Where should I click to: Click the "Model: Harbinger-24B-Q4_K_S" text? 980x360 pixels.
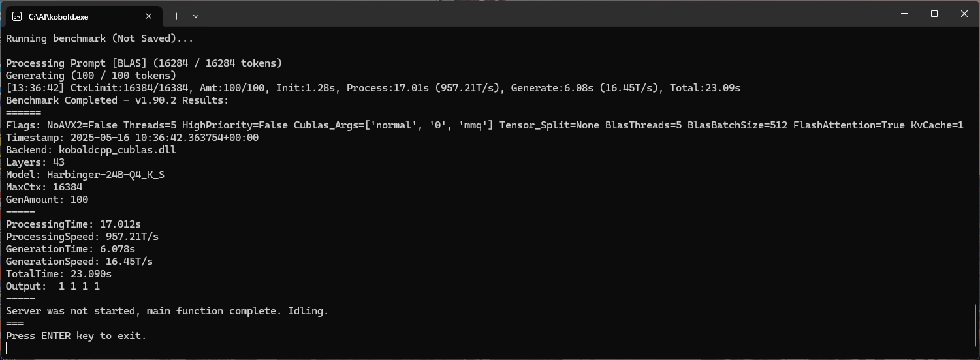(85, 175)
